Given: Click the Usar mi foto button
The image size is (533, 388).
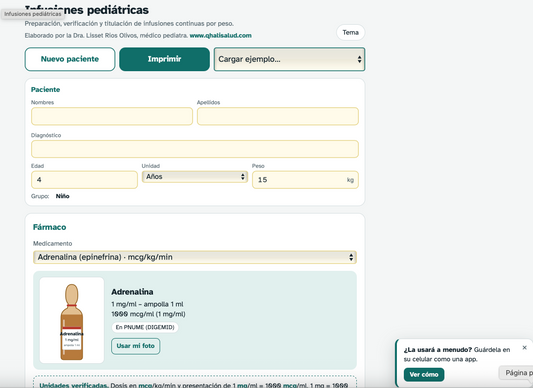Looking at the screenshot, I should [x=136, y=346].
